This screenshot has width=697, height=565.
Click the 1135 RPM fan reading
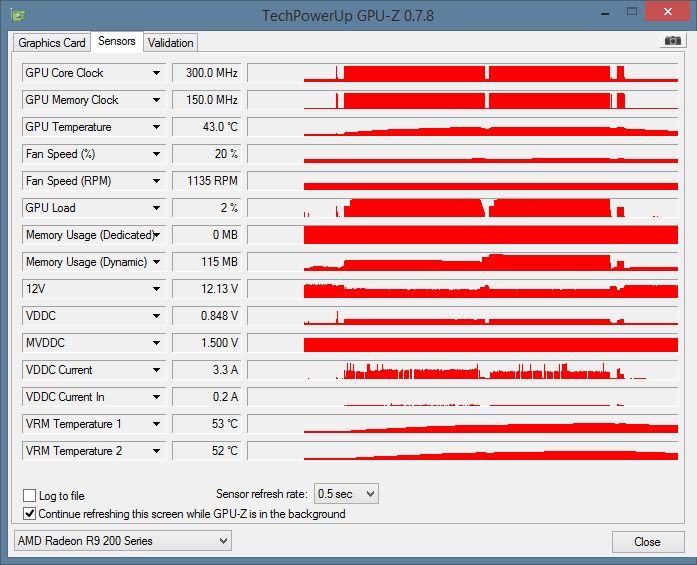click(x=207, y=181)
